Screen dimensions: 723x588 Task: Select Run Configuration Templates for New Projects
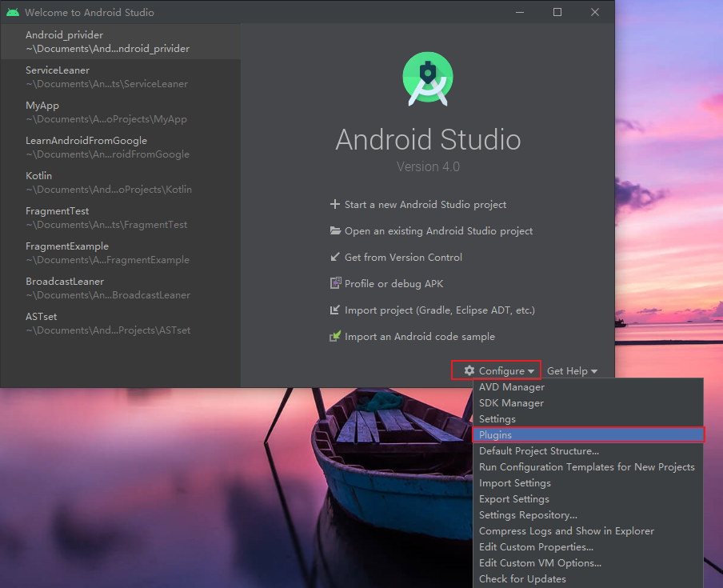click(589, 466)
